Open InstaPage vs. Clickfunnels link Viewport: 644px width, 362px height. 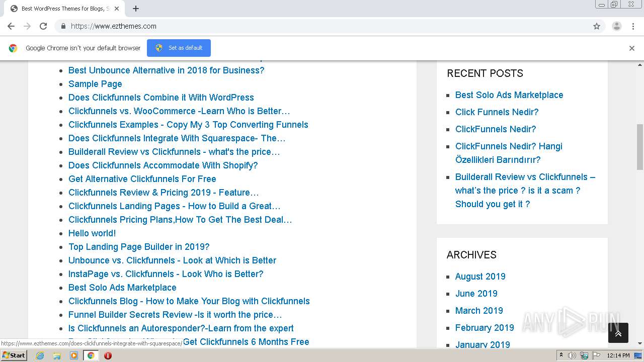tap(166, 274)
